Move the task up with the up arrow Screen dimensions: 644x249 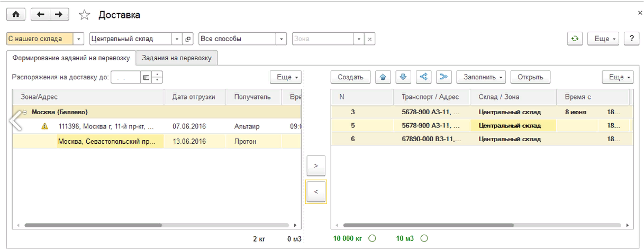tap(383, 77)
